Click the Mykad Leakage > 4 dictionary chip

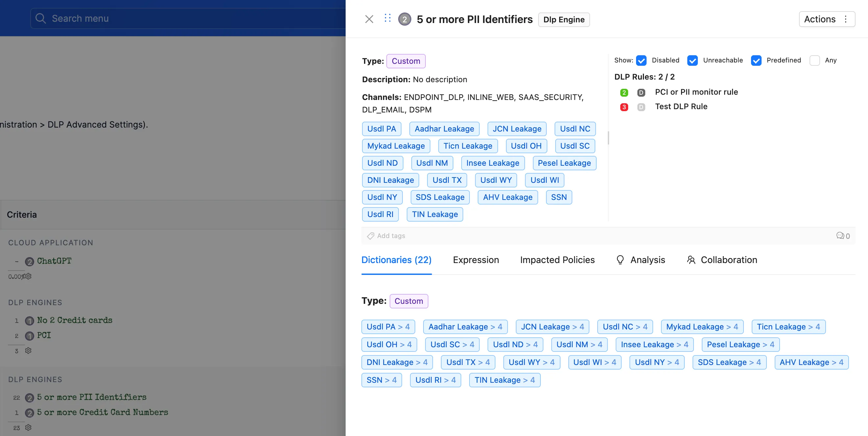(702, 327)
